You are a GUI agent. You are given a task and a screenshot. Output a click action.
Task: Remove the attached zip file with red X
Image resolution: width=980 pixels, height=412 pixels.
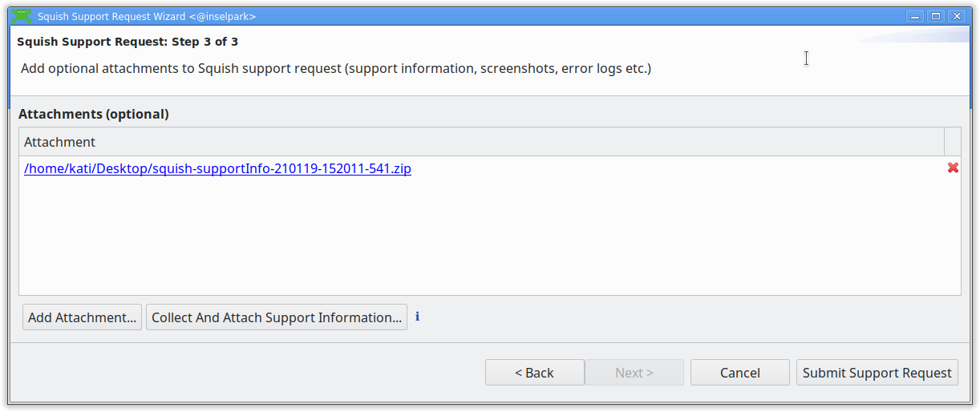coord(953,168)
